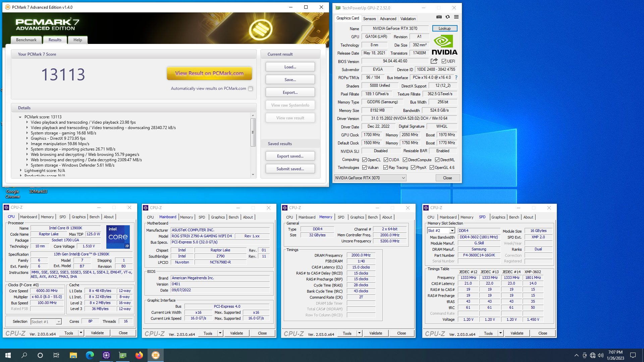The height and width of the screenshot is (362, 644).
Task: Click View Result on PCMark.com button
Action: 209,73
